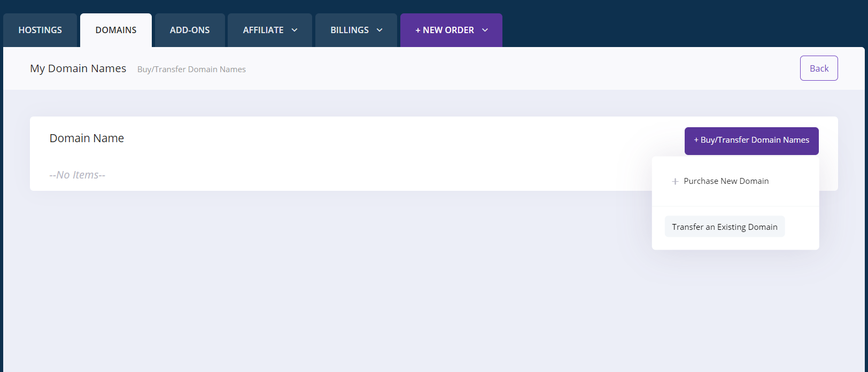
Task: Expand the BILLINGS chevron arrow
Action: click(379, 30)
